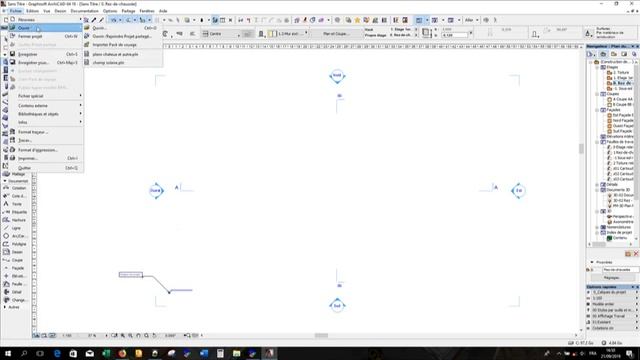The image size is (640, 360).
Task: Open Word from the taskbar
Action: tap(204, 353)
